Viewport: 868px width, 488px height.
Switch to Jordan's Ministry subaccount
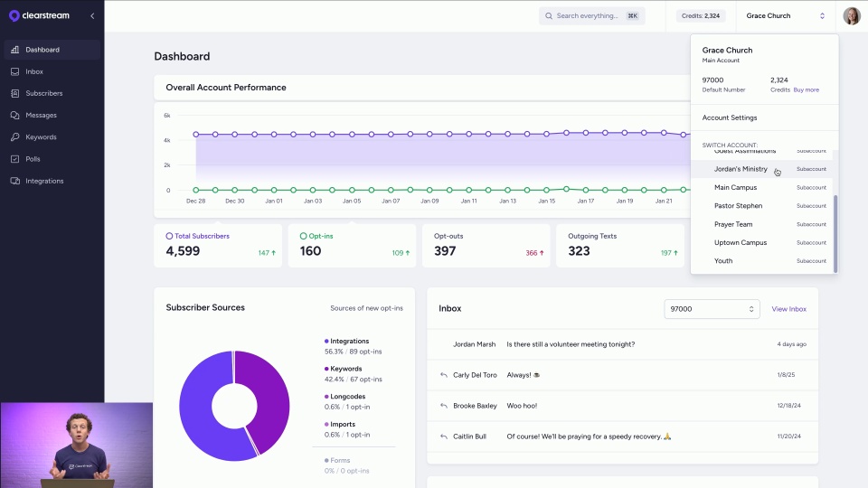pos(741,169)
